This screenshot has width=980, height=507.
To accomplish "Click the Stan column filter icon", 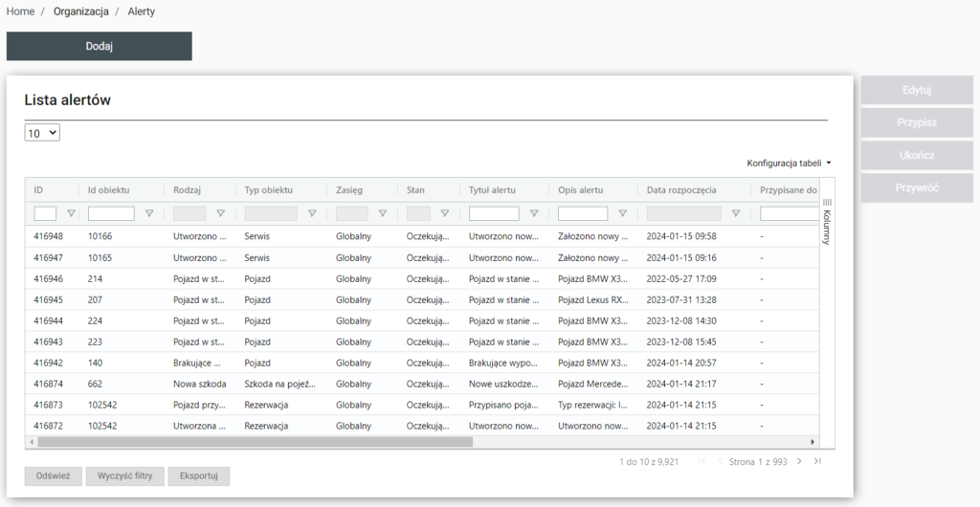I will pos(445,214).
